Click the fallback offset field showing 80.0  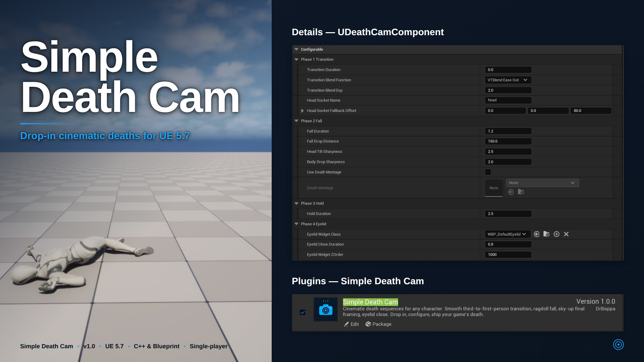point(591,111)
